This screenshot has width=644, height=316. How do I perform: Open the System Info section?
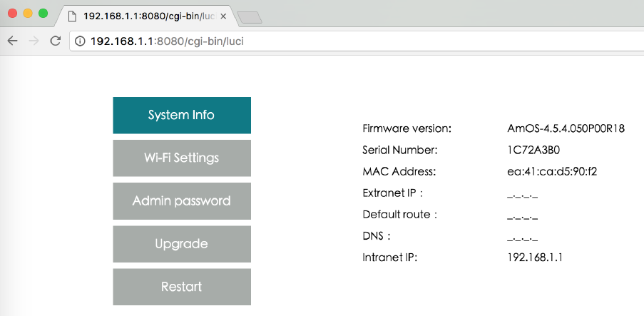pos(182,115)
